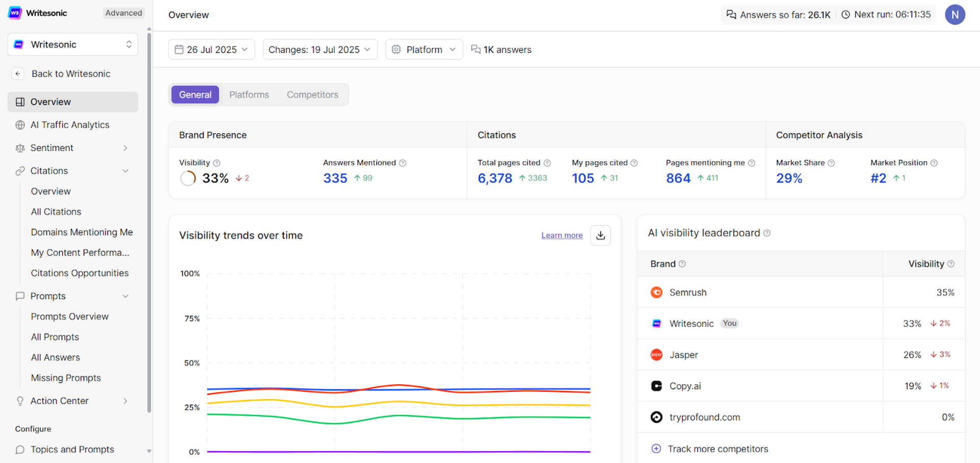Open Topics and Prompts settings

[73, 449]
